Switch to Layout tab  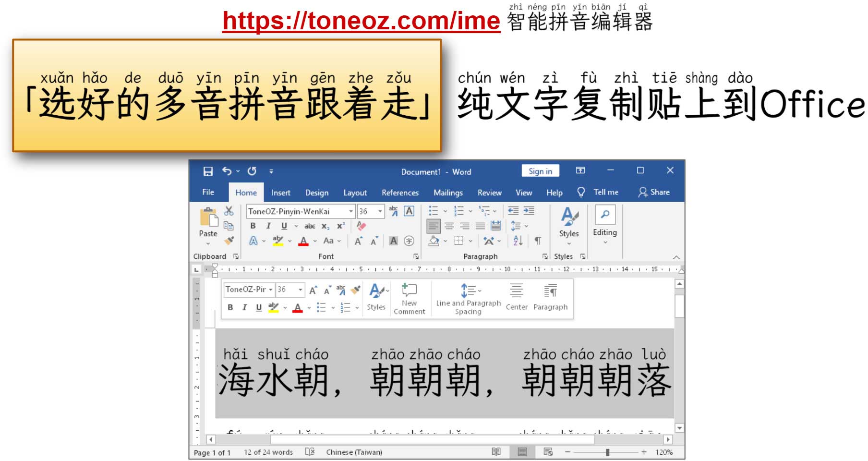pos(355,193)
